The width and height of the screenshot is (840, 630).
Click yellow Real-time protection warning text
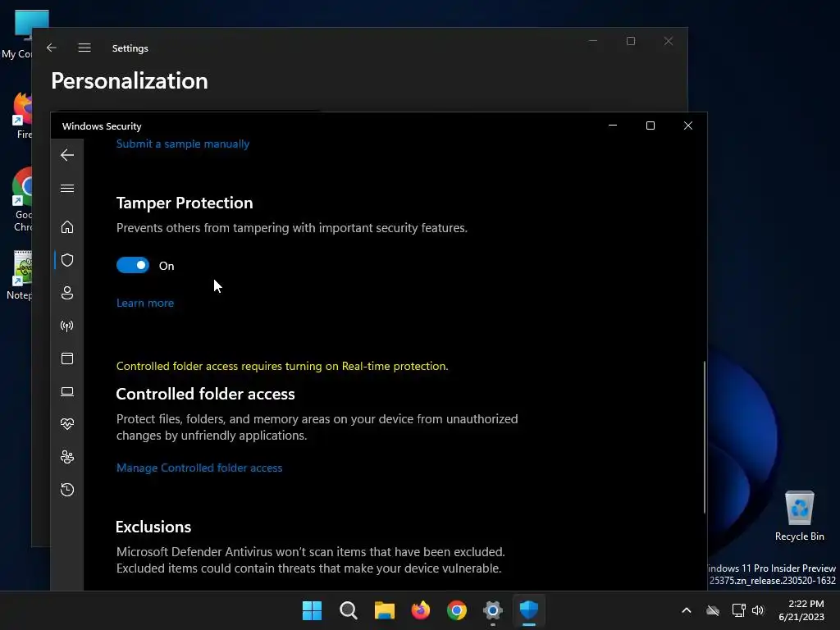pos(282,366)
